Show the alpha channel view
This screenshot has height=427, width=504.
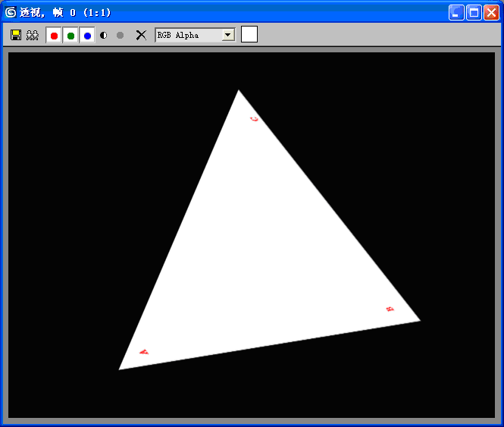[x=104, y=35]
